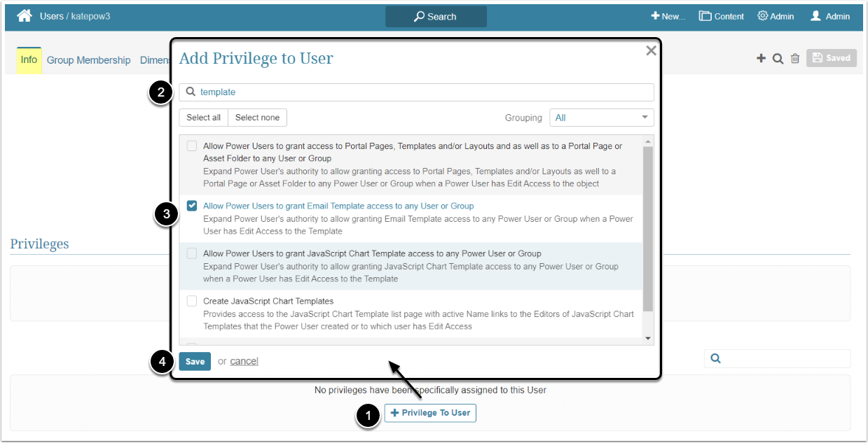Click the privilege list scrollbar thumb

pos(648,229)
